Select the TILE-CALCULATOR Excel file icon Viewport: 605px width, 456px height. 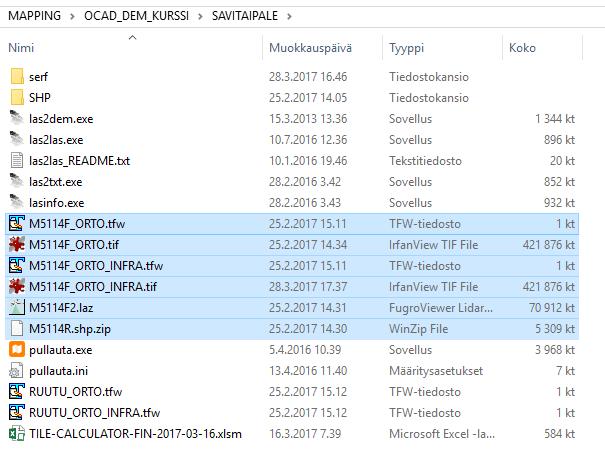17,433
